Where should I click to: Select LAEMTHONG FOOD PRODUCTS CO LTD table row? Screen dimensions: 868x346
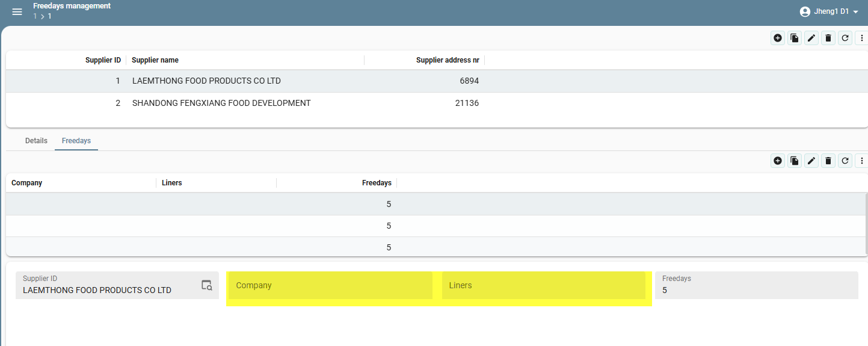point(437,81)
